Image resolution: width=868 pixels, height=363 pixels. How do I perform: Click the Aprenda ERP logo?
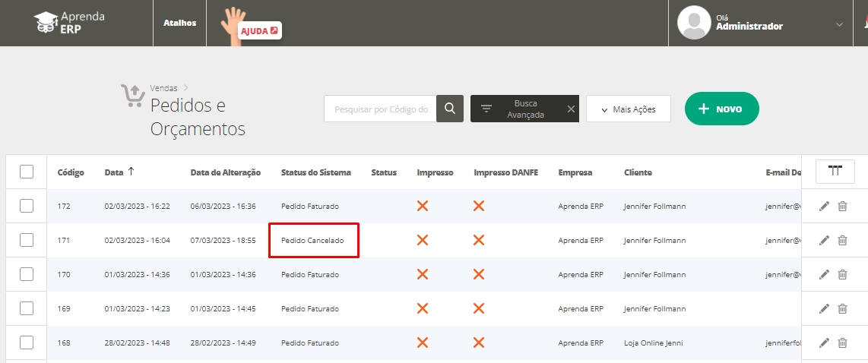70,23
